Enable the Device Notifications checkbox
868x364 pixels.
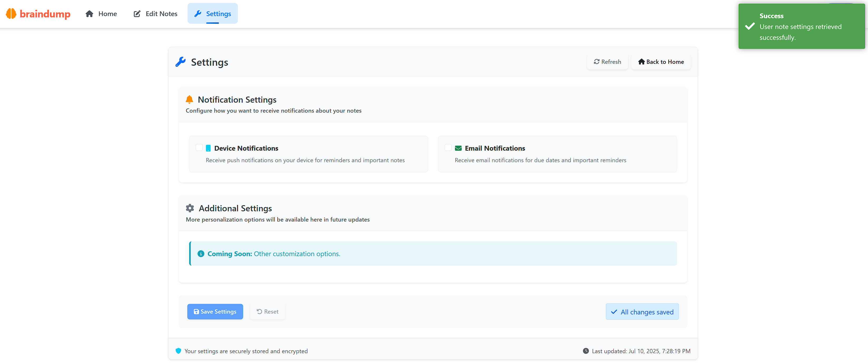199,147
